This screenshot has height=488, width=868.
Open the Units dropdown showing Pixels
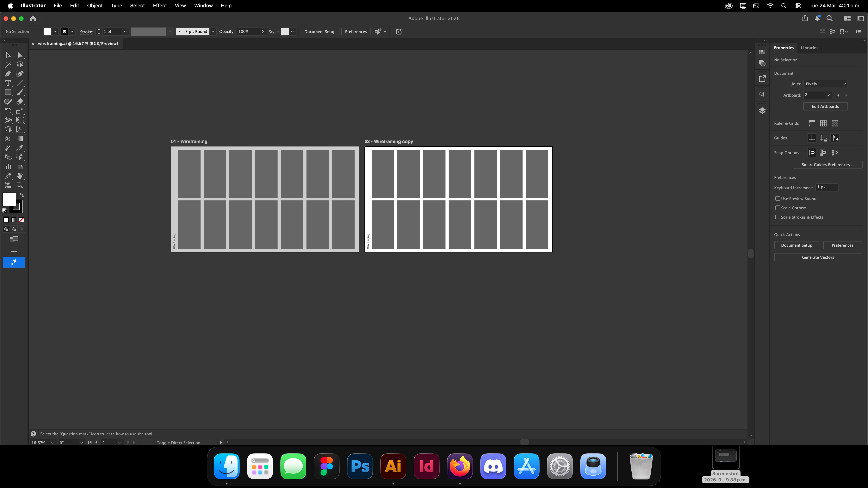(825, 84)
